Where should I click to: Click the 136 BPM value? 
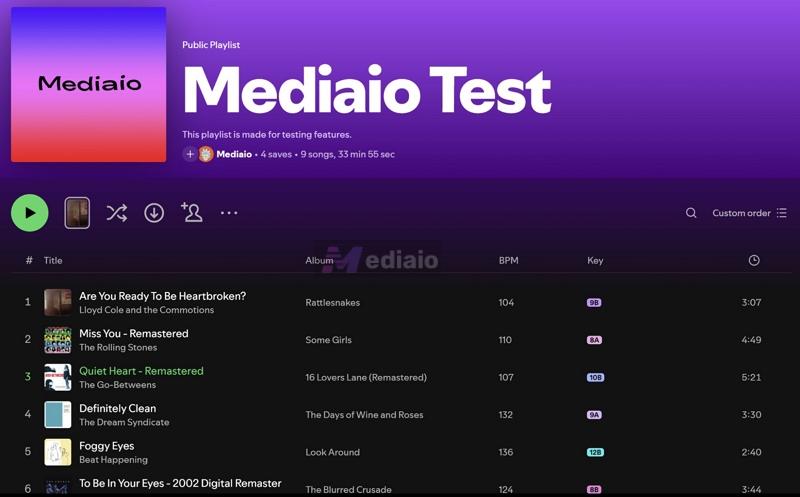[x=506, y=452]
